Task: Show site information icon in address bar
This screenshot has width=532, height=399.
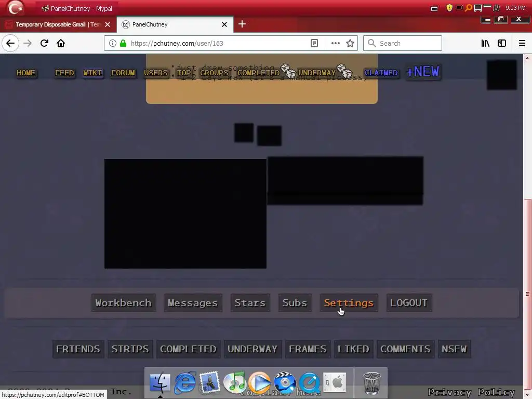Action: 113,43
